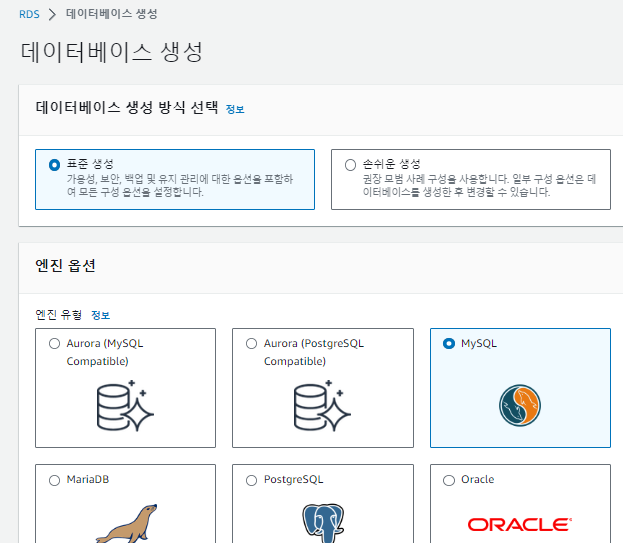Open 정보 link next to 엔진 유형
This screenshot has width=623, height=543.
[101, 315]
